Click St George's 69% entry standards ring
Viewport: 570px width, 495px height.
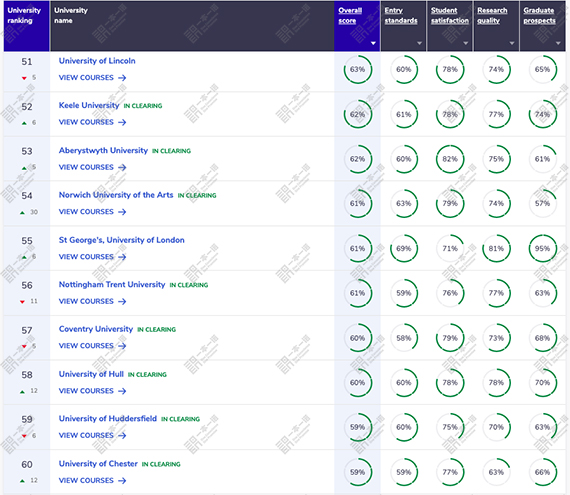(x=404, y=249)
